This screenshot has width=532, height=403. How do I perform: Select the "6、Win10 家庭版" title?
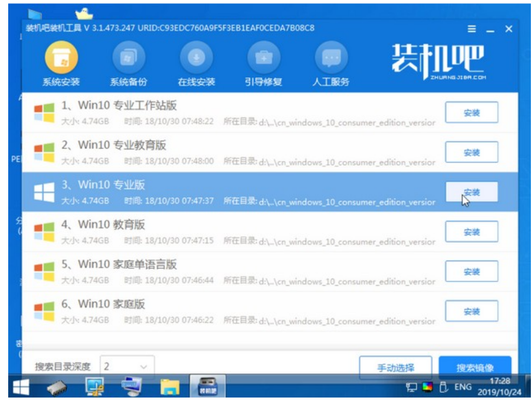click(103, 304)
